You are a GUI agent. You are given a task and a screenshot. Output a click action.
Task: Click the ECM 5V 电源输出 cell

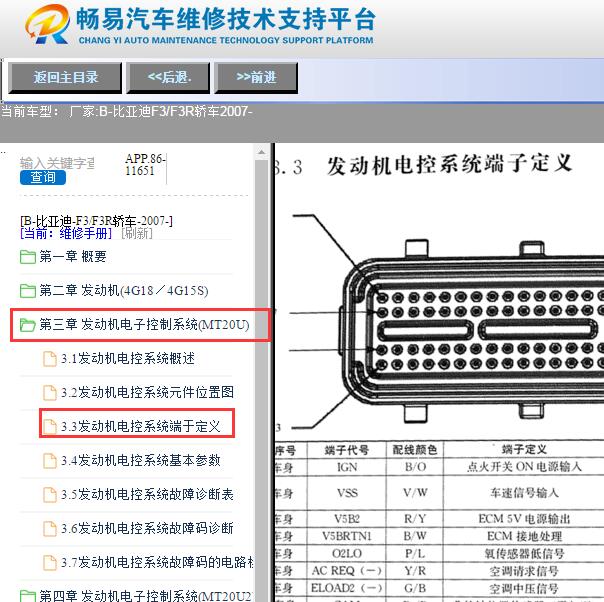pos(524,519)
